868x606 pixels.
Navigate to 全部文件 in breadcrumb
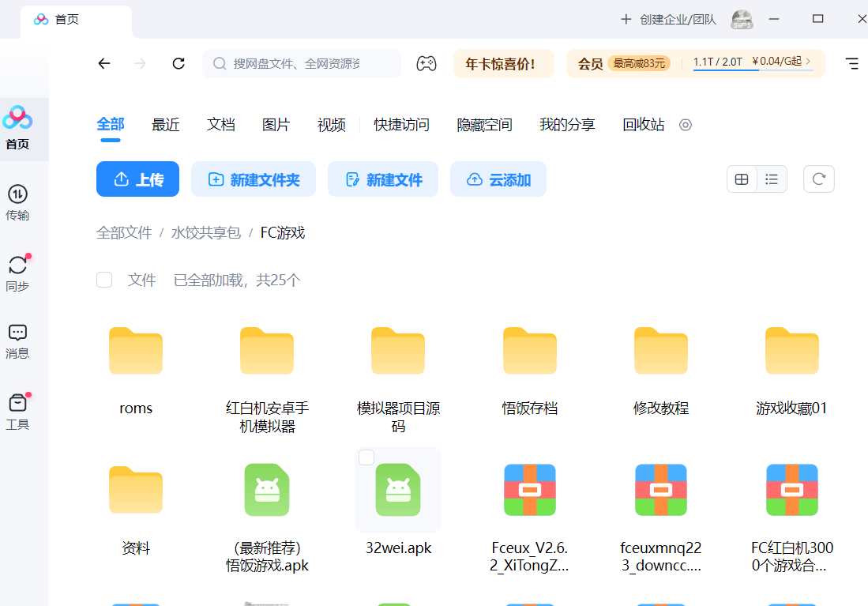(x=124, y=232)
